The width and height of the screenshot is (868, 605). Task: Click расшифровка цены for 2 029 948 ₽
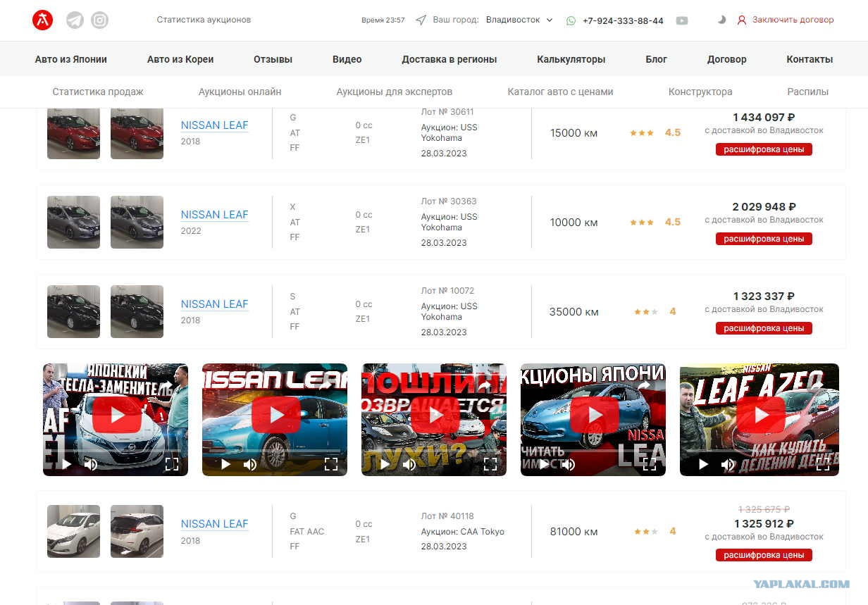tap(764, 239)
